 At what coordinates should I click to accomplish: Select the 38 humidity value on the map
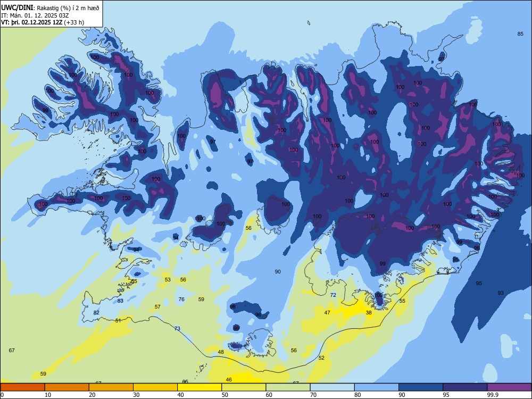coord(369,312)
